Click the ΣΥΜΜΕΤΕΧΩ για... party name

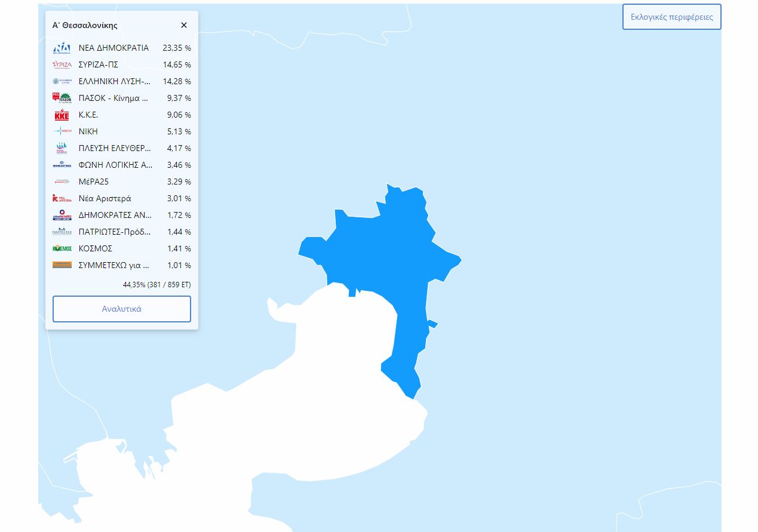(x=114, y=265)
